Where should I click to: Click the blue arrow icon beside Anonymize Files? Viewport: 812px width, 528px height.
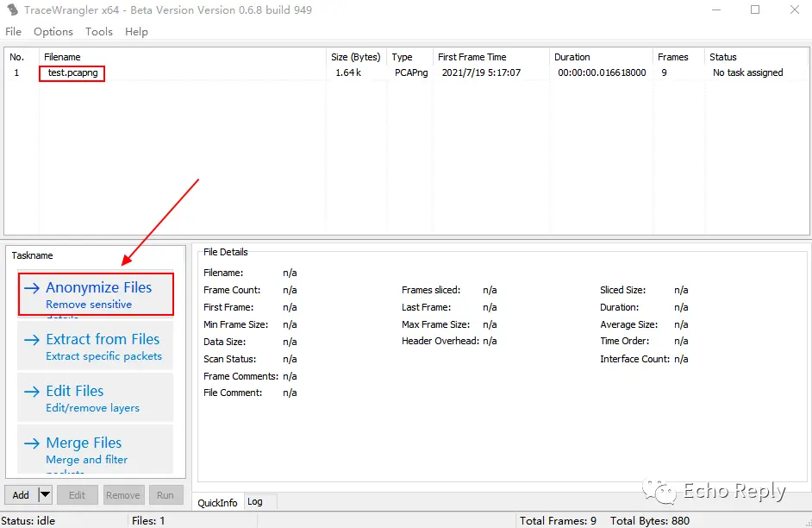[x=32, y=288]
